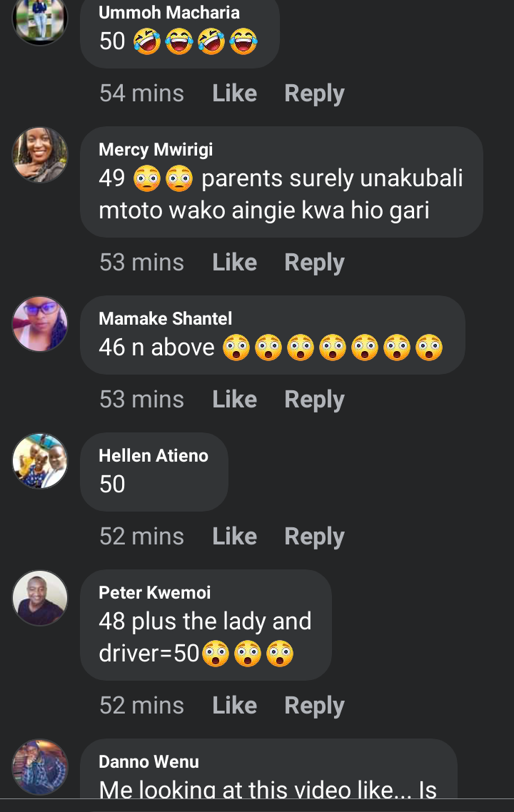Viewport: 514px width, 812px height.
Task: Like Peter Kwemoi's comment
Action: 235,705
